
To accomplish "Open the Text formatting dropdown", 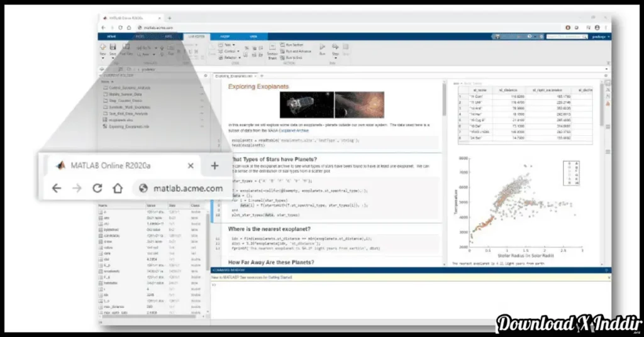I will [227, 45].
